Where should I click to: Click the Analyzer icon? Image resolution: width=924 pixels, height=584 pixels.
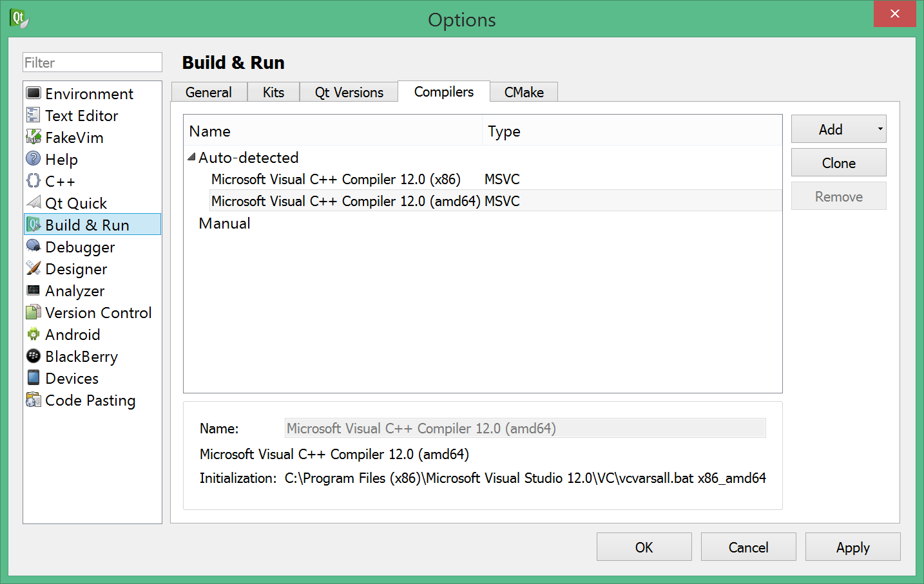pos(34,290)
